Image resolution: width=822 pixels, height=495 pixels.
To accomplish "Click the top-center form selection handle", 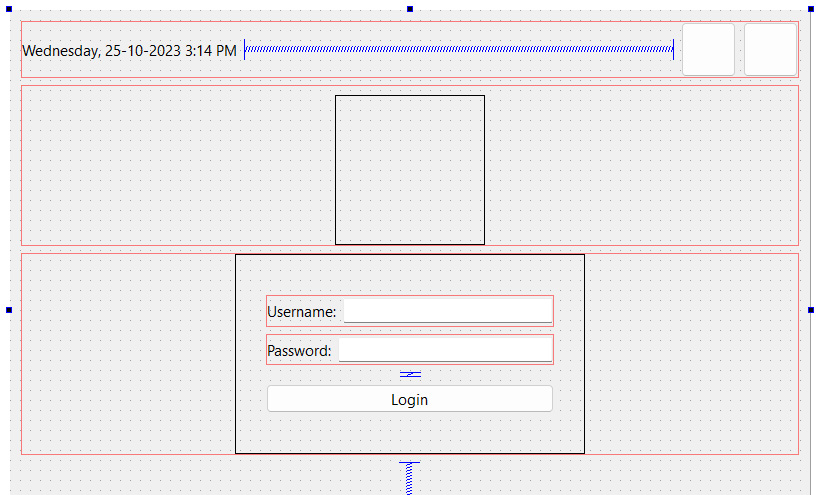I will click(x=410, y=9).
